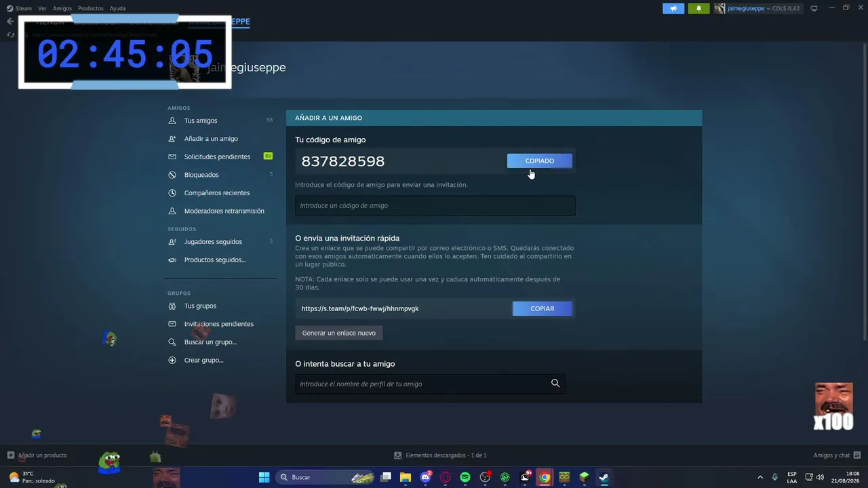Viewport: 868px width, 488px height.
Task: Open the green notifications bell
Action: pyautogui.click(x=699, y=8)
